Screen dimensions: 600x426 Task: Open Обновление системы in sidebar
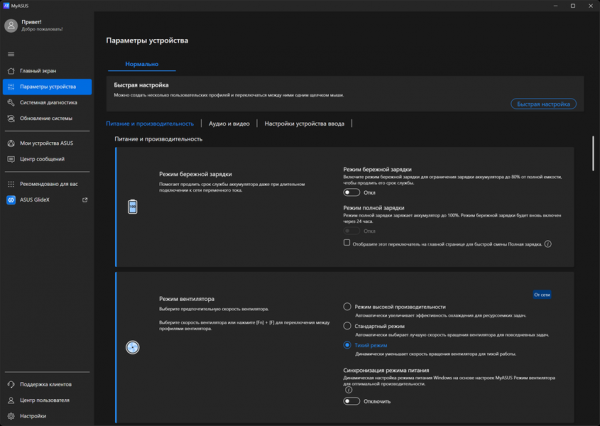[47, 118]
